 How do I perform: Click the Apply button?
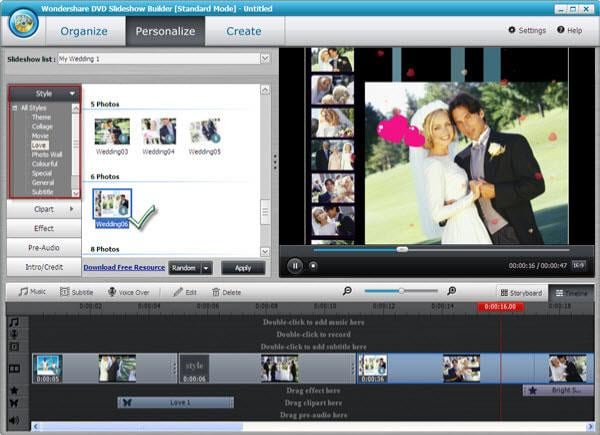pyautogui.click(x=243, y=268)
